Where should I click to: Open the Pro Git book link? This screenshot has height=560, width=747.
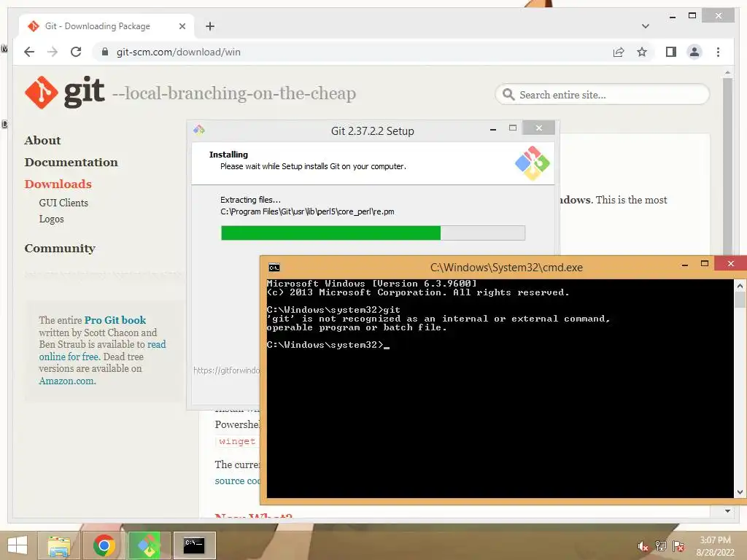click(x=115, y=320)
